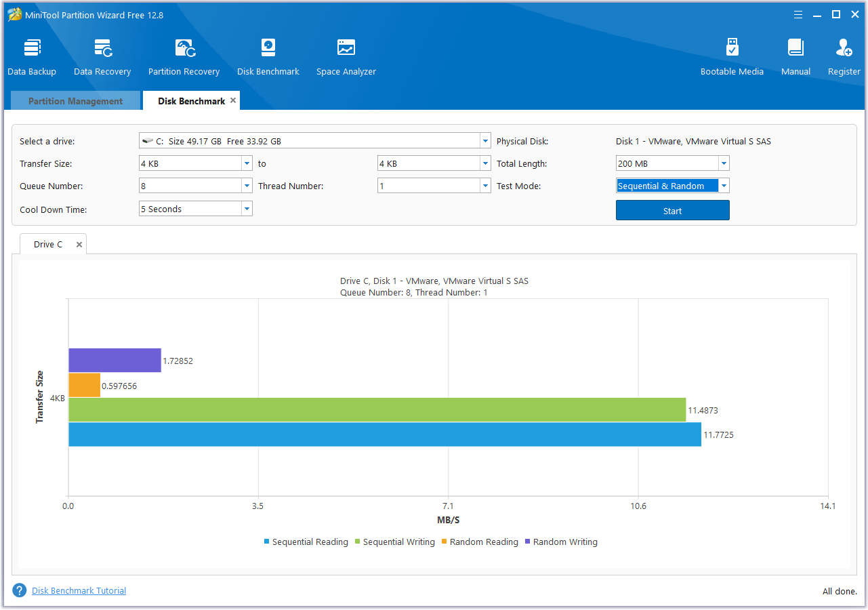This screenshot has width=868, height=610.
Task: Click the Transfer Size axis title
Action: pyautogui.click(x=39, y=397)
